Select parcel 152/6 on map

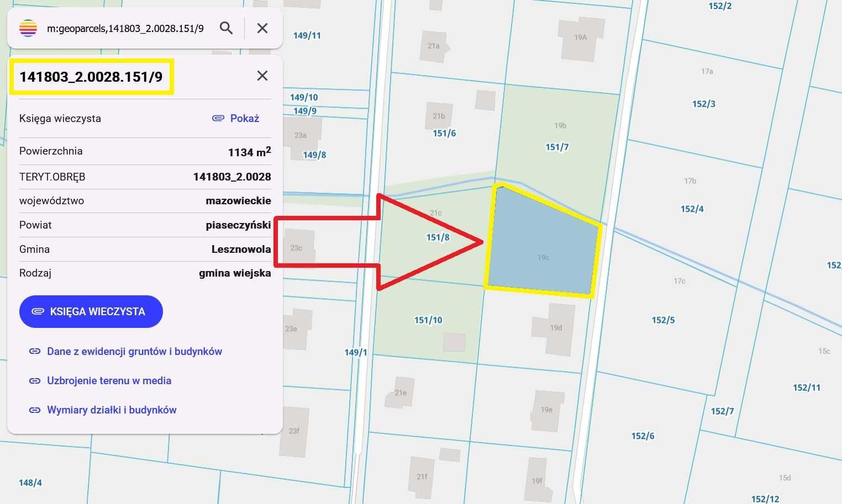643,436
